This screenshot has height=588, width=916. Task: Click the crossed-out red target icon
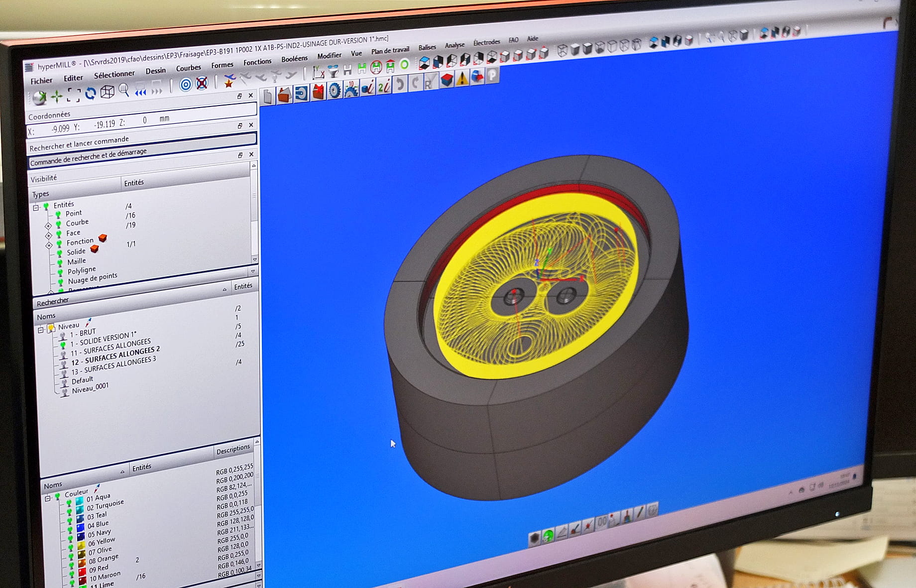pos(202,84)
